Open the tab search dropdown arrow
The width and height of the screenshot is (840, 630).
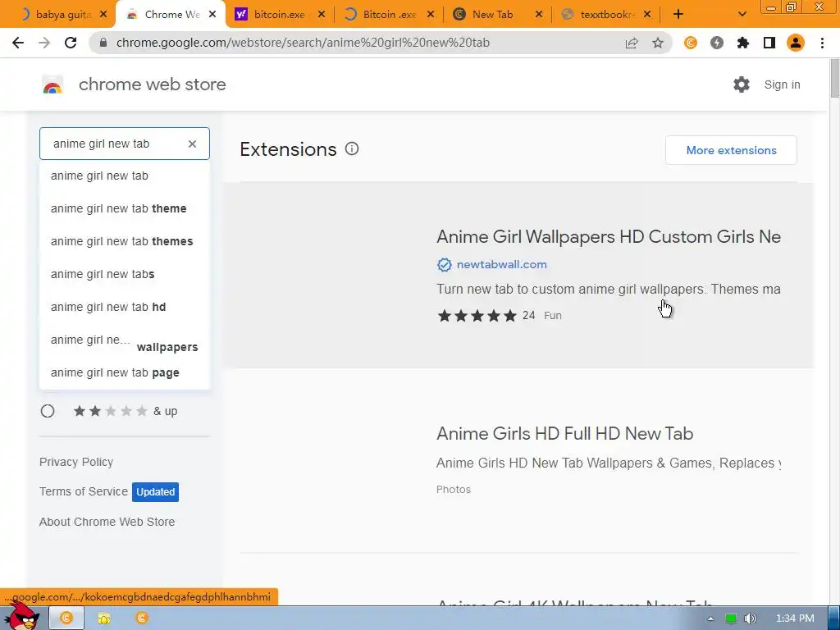tap(742, 15)
